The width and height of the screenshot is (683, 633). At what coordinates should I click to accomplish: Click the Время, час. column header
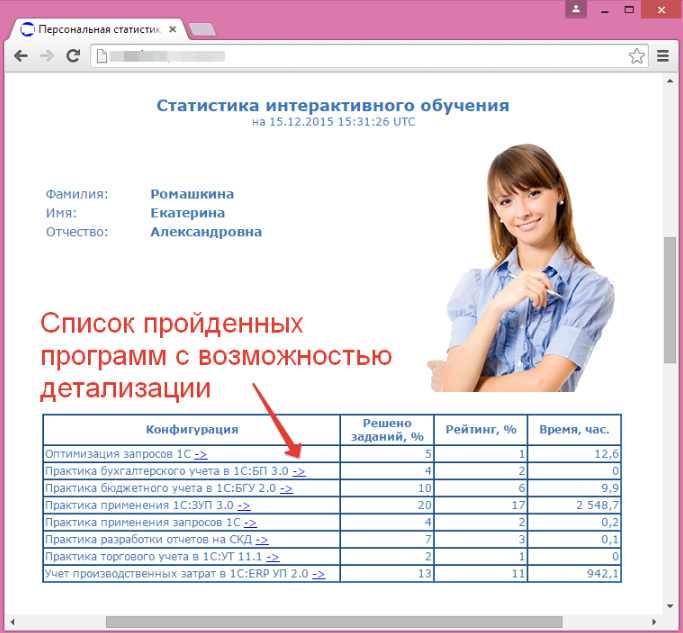click(x=574, y=430)
